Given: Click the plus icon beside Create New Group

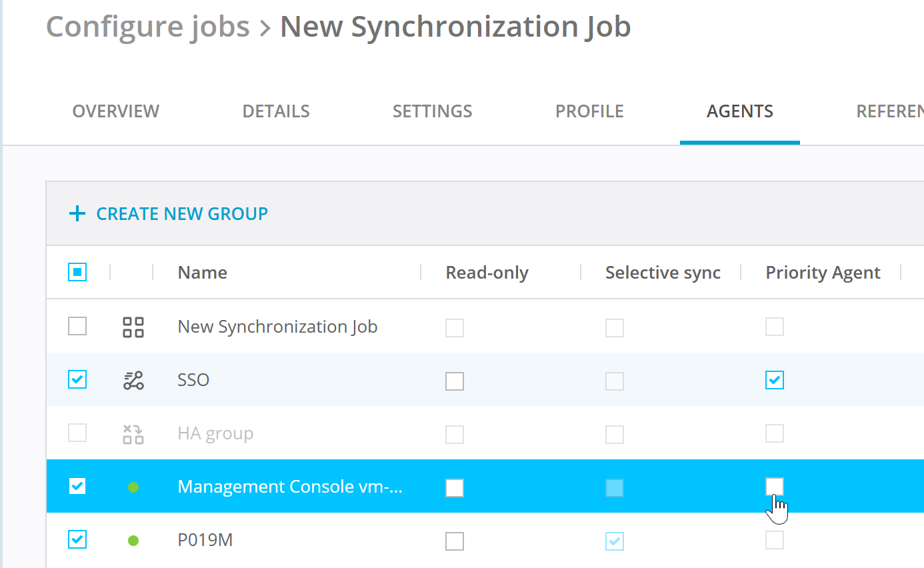Looking at the screenshot, I should [x=77, y=214].
